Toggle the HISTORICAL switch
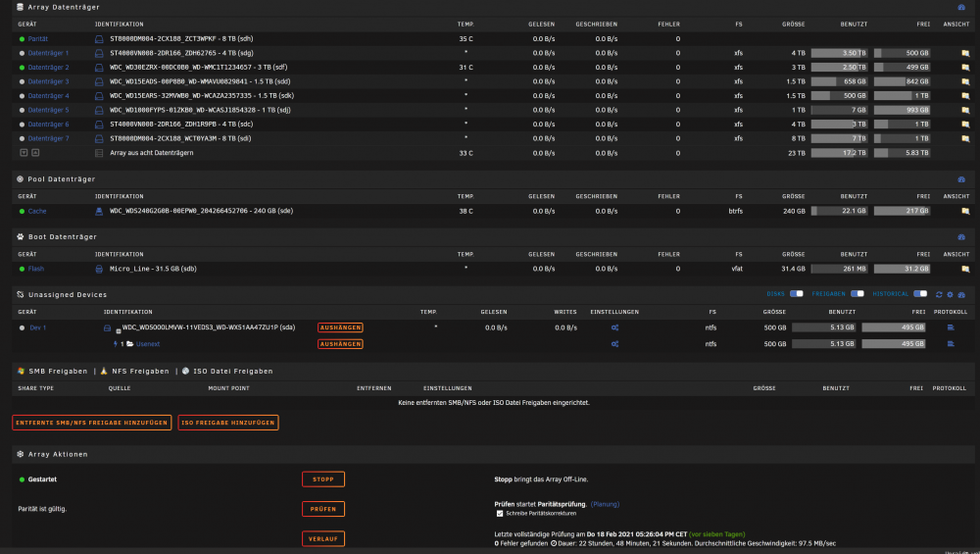This screenshot has width=980, height=554. [920, 294]
